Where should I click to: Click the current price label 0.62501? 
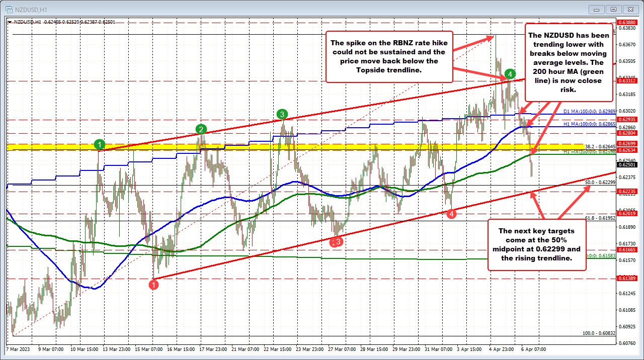pos(626,164)
